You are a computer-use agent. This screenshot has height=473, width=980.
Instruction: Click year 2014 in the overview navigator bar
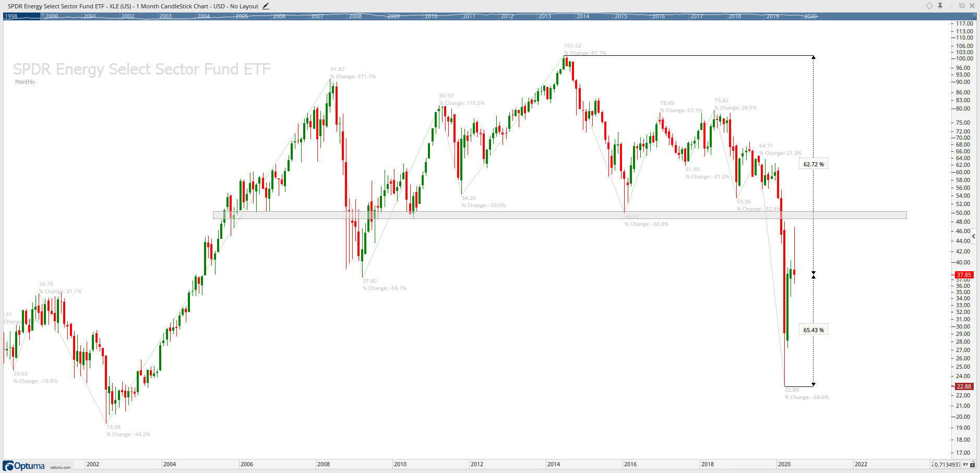pyautogui.click(x=583, y=16)
